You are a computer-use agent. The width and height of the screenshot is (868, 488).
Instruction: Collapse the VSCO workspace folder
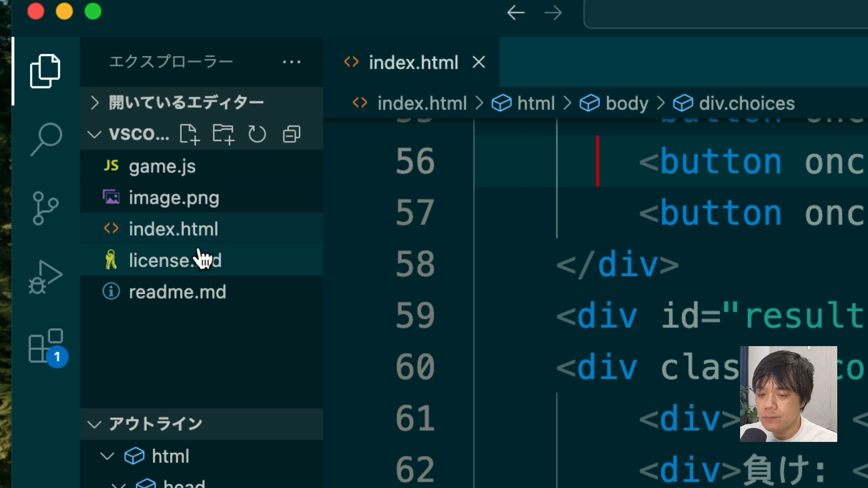94,134
